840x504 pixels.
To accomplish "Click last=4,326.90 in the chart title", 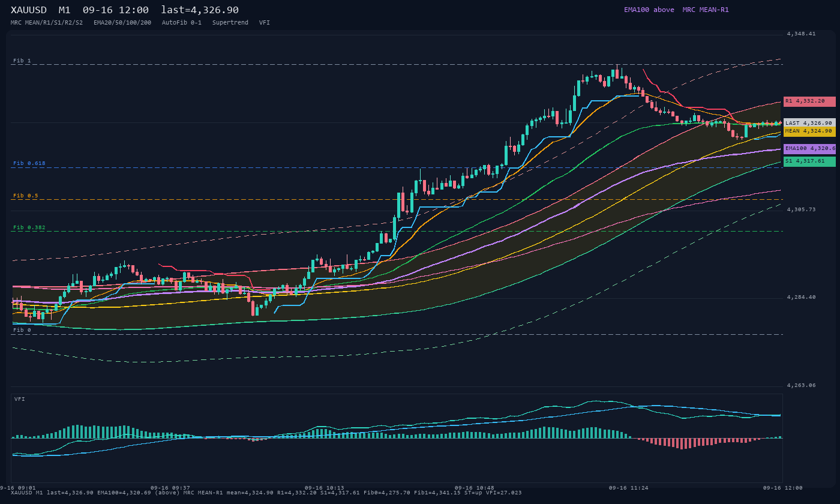I will point(200,10).
